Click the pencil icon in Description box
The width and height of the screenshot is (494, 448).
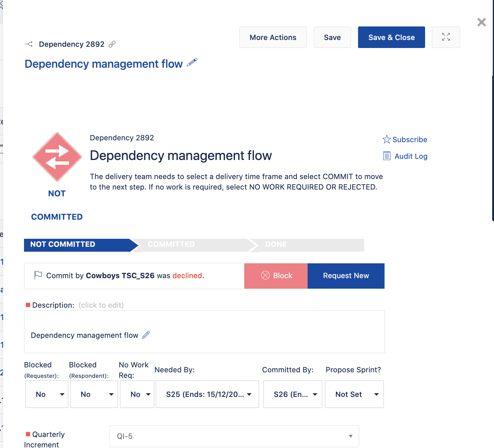(146, 335)
